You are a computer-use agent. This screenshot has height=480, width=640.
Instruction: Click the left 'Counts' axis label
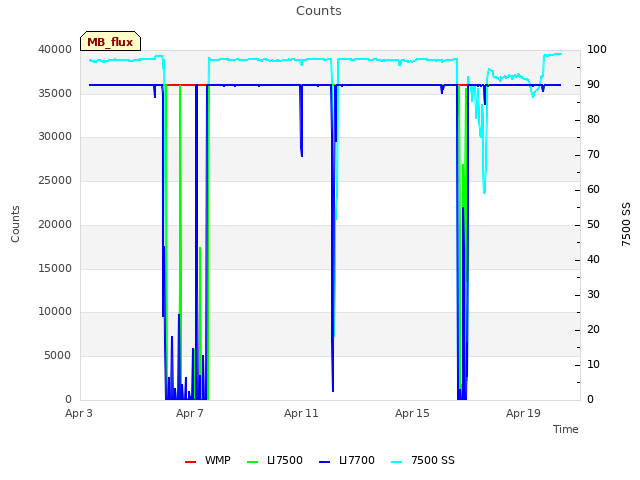[15, 224]
